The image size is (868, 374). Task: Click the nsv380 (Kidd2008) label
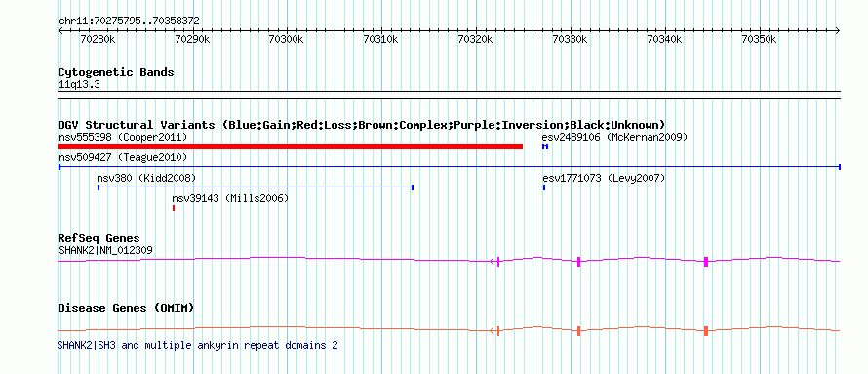click(x=146, y=178)
